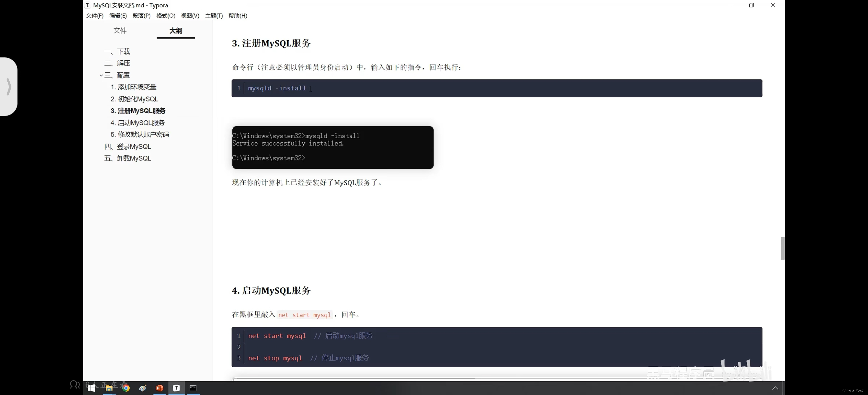The height and width of the screenshot is (395, 868).
Task: Show hidden system tray icons
Action: (775, 388)
